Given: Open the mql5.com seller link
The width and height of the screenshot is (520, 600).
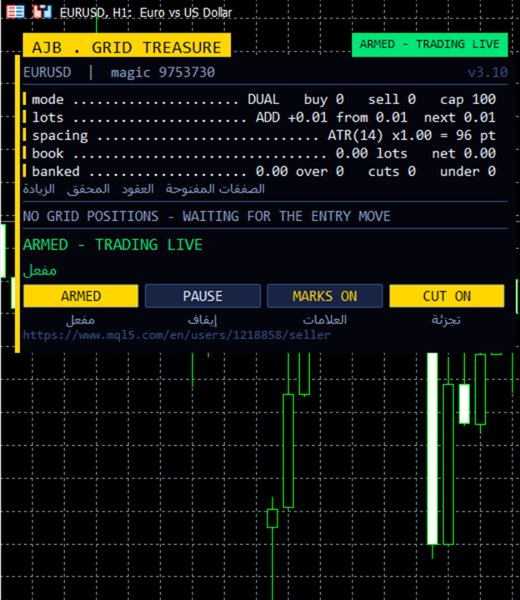Looking at the screenshot, I should pos(176,335).
